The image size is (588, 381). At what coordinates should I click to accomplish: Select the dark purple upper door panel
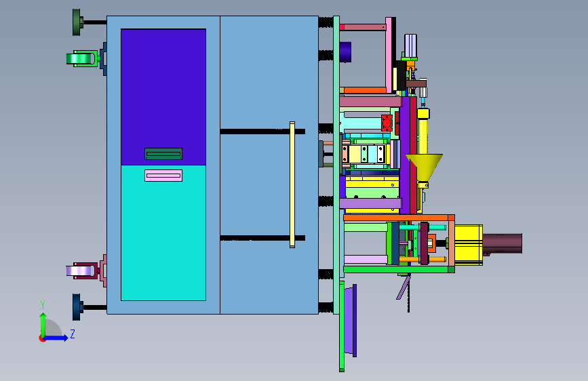[x=163, y=97]
